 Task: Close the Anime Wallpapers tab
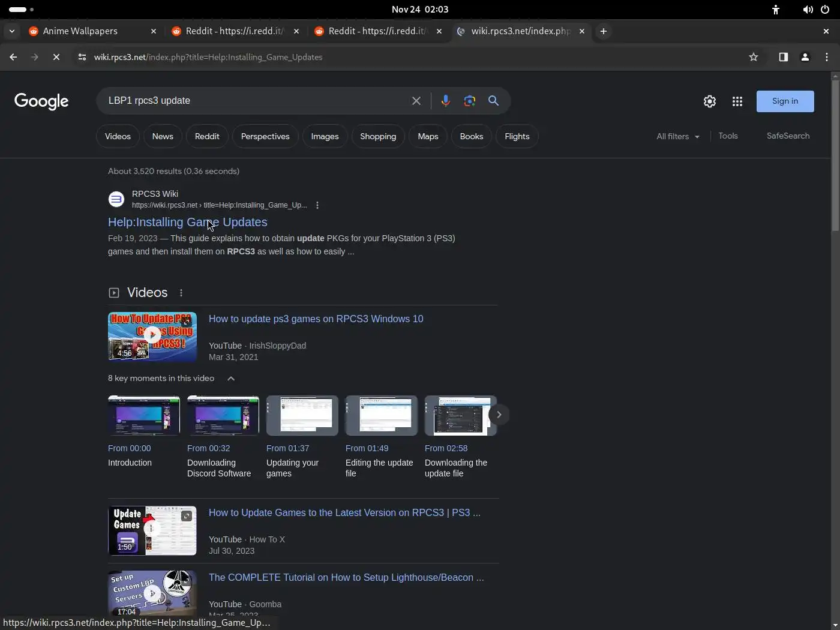(x=154, y=31)
